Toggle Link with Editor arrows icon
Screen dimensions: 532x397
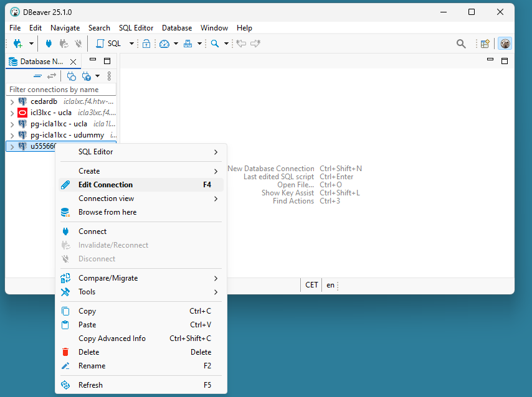(x=52, y=77)
